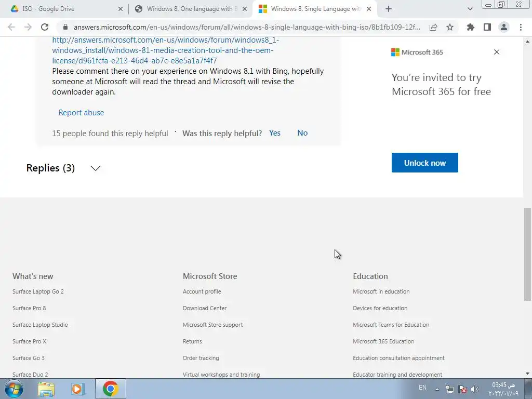The width and height of the screenshot is (532, 399).
Task: Mark reply helpful with Yes
Action: 274,133
